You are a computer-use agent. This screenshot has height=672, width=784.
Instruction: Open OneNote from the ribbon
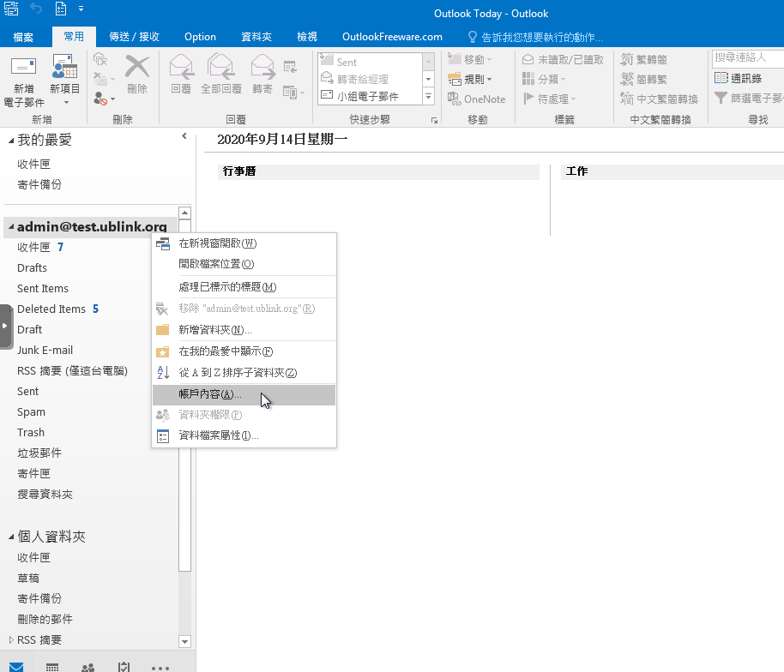point(476,99)
